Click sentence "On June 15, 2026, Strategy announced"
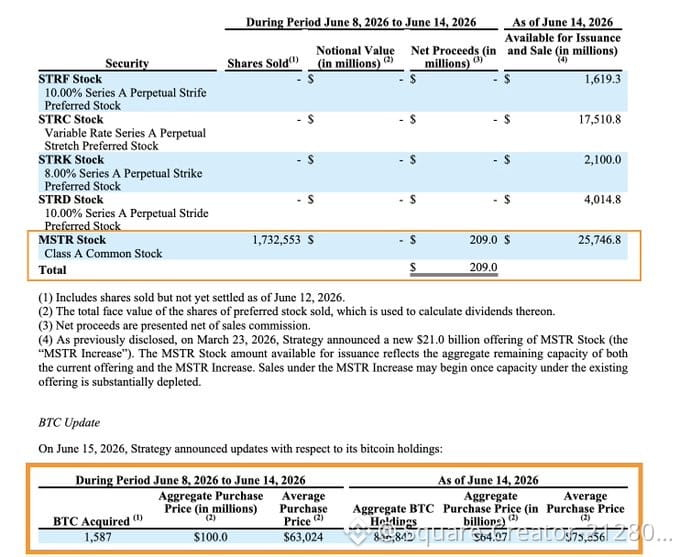This screenshot has height=557, width=680. [241, 449]
